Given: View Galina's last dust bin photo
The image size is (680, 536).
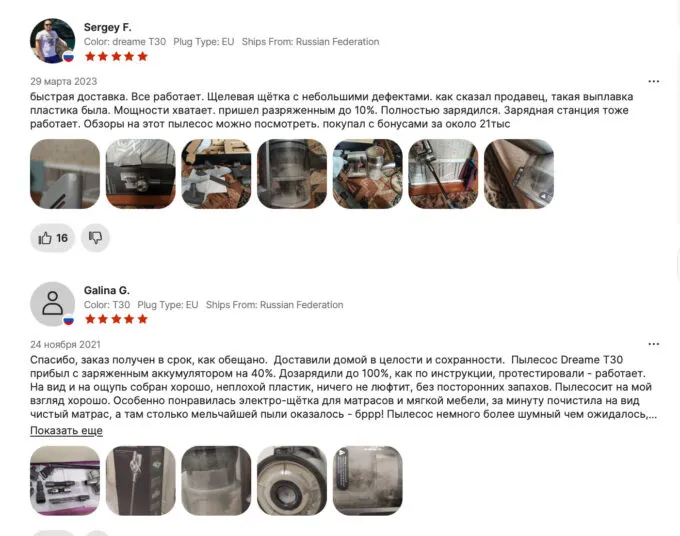Looking at the screenshot, I should tap(368, 480).
